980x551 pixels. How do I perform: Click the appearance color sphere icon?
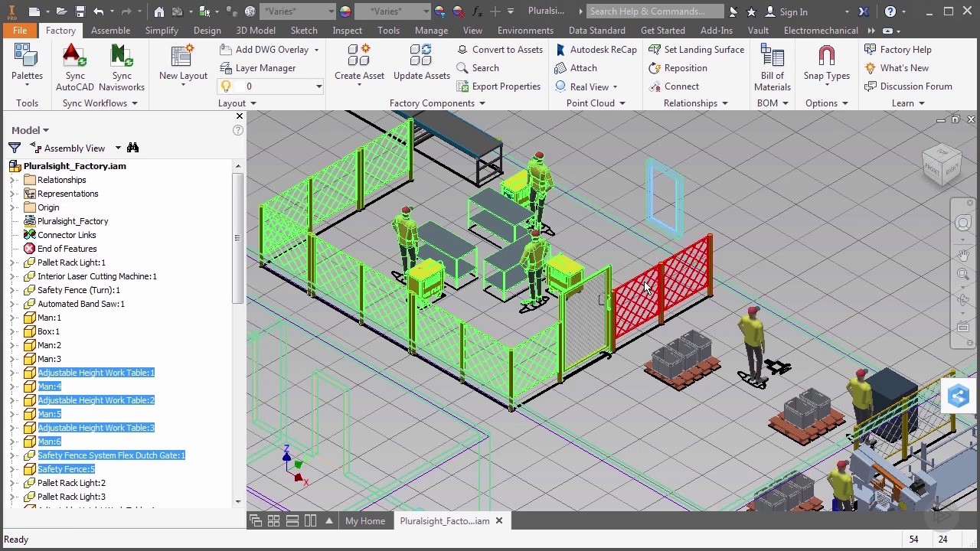[x=345, y=11]
